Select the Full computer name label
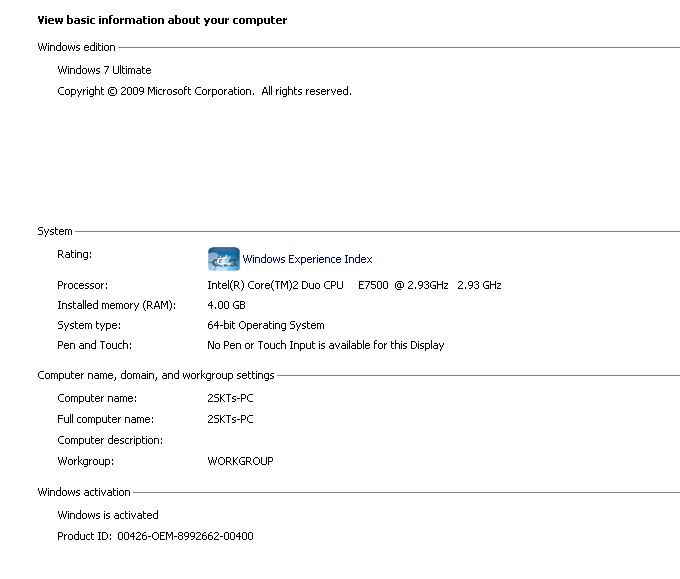This screenshot has width=680, height=579. point(105,419)
